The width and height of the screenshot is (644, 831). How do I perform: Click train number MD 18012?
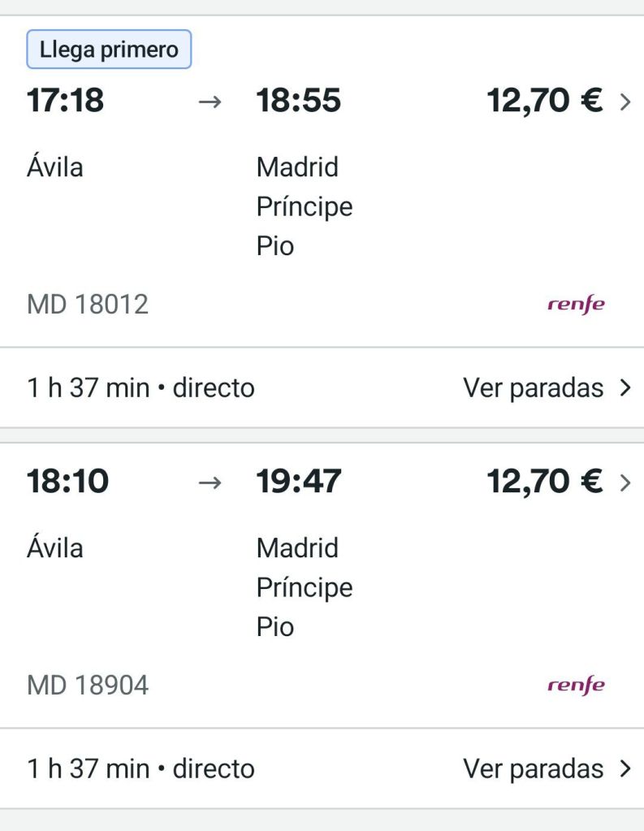point(88,305)
